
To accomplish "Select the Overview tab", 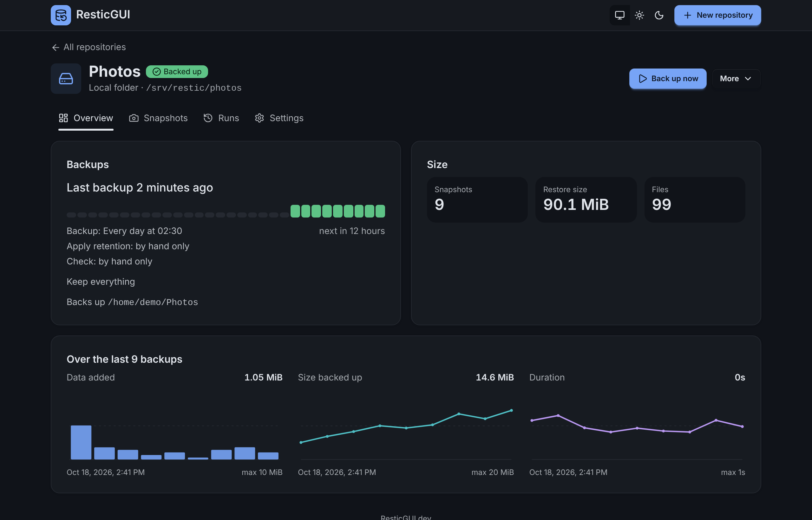I will [x=86, y=118].
